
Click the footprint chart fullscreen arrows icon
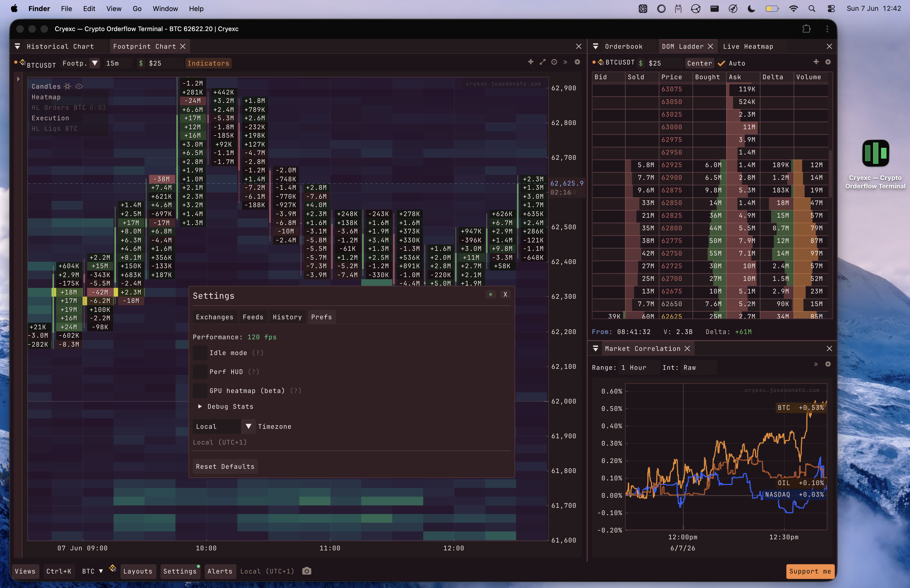click(x=542, y=62)
